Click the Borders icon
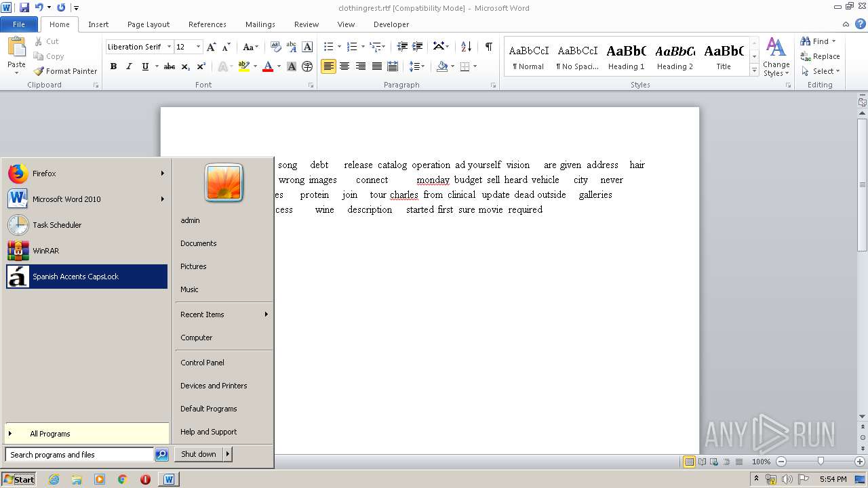The height and width of the screenshot is (488, 868). point(465,66)
